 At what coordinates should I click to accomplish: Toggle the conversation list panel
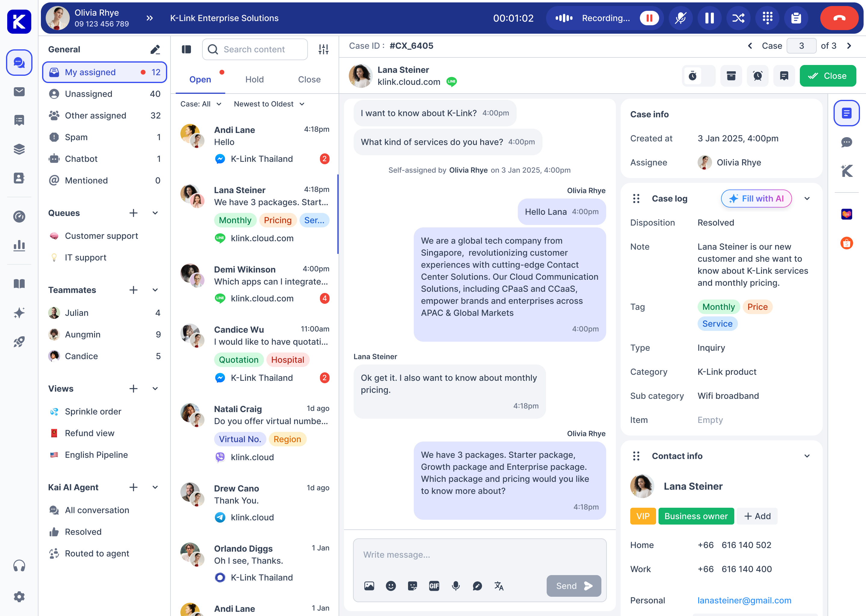[x=186, y=49]
